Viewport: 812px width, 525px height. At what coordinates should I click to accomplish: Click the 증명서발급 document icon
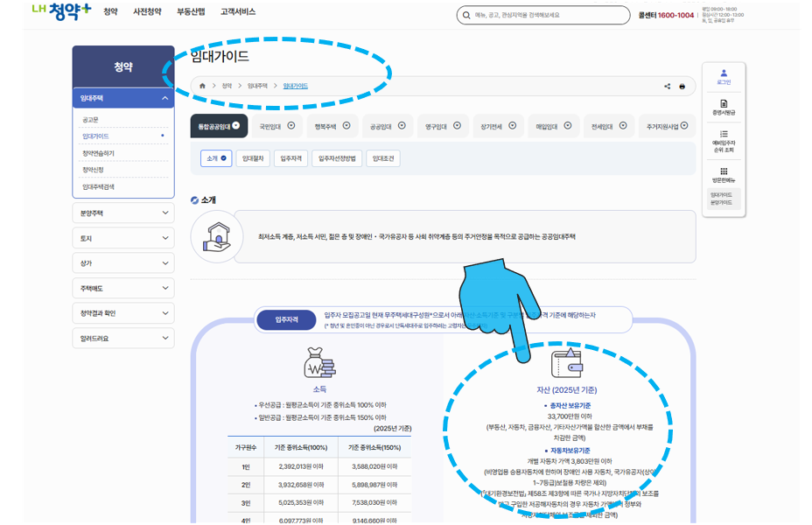click(x=724, y=102)
